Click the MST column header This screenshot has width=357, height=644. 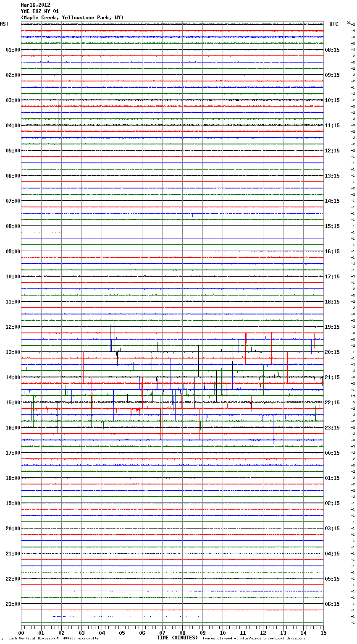pos(4,24)
